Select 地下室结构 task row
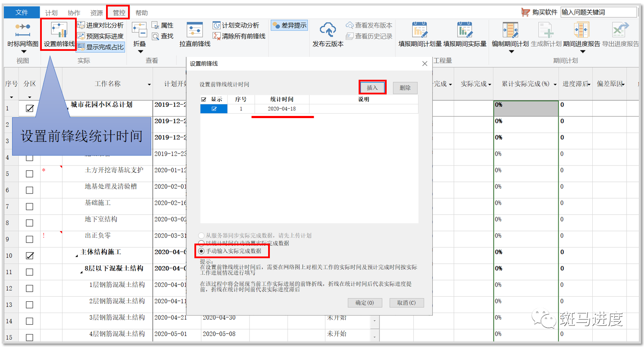644x347 pixels. click(101, 219)
